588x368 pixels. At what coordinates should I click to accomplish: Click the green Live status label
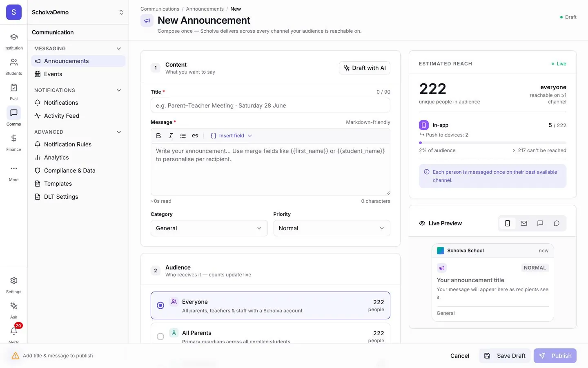pyautogui.click(x=559, y=64)
